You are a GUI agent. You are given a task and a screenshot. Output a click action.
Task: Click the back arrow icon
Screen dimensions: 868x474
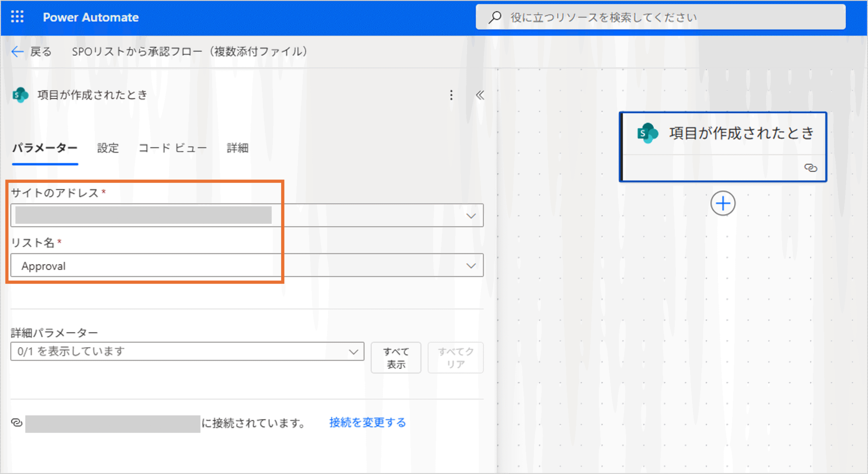(x=17, y=52)
